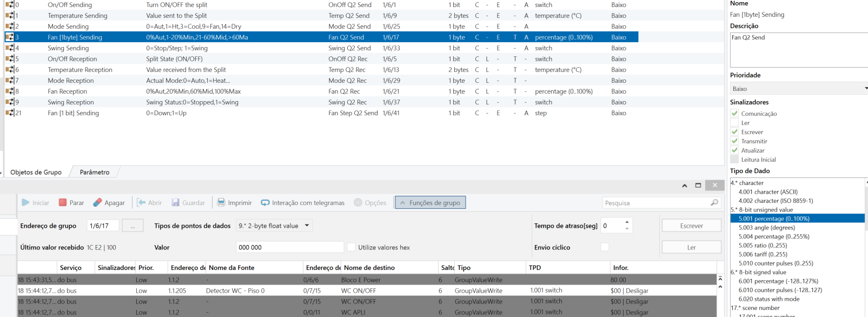The height and width of the screenshot is (317, 868).
Task: Select group object icon for Temperature Reception
Action: pyautogui.click(x=10, y=70)
